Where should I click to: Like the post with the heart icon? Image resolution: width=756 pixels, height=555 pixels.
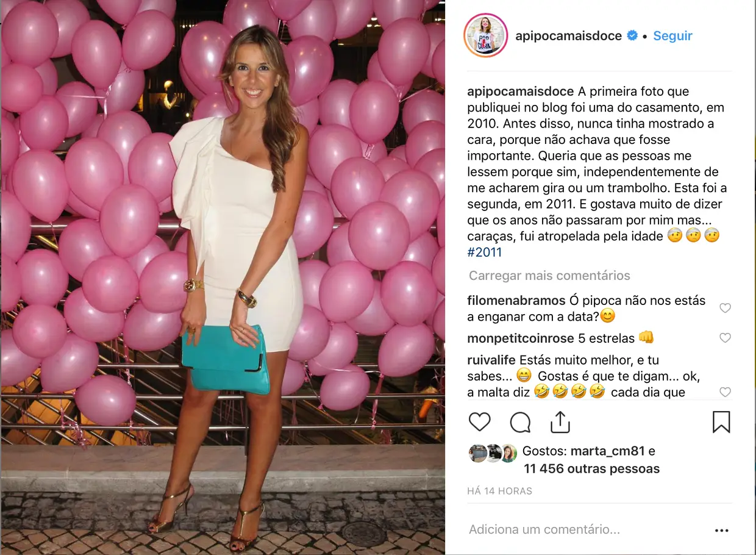(480, 422)
